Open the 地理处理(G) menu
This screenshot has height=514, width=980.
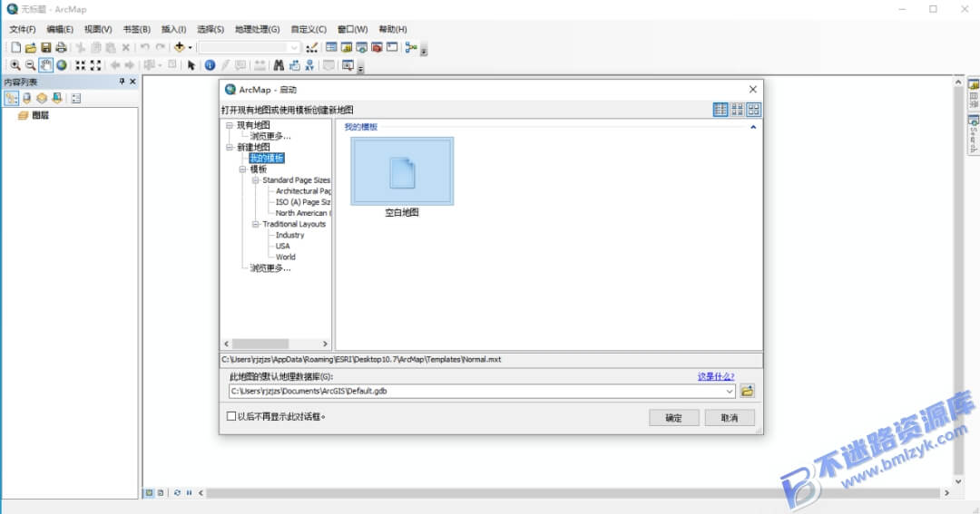[258, 29]
